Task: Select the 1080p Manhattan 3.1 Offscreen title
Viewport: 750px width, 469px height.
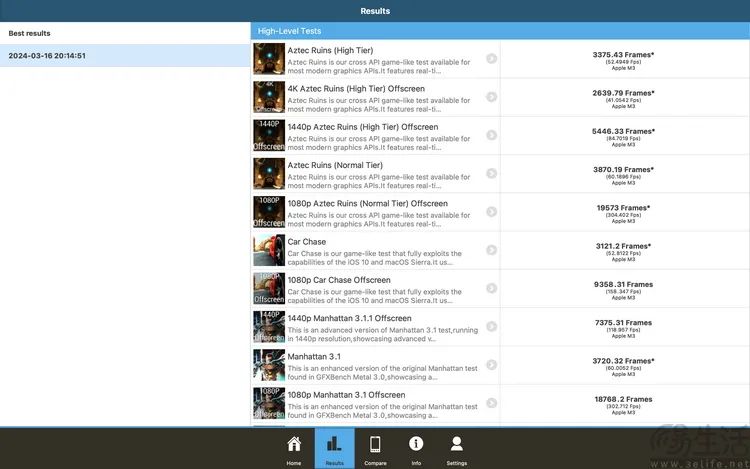Action: point(346,394)
